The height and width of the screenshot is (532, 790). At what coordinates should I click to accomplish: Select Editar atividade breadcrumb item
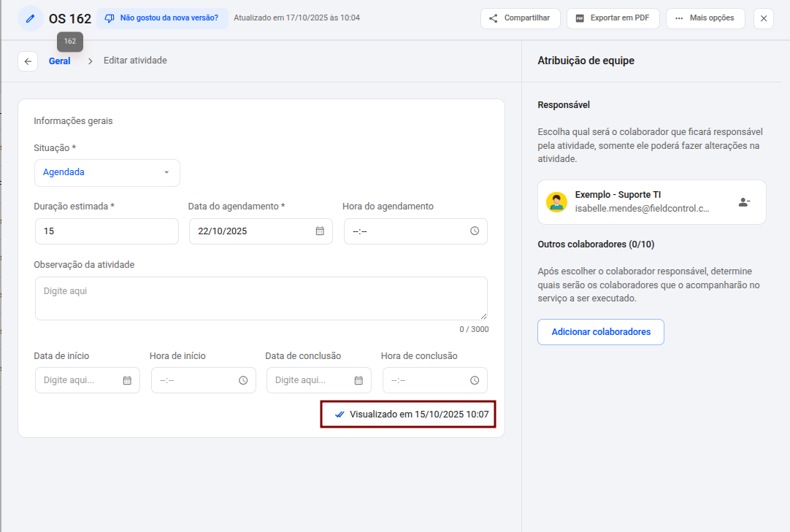[135, 61]
